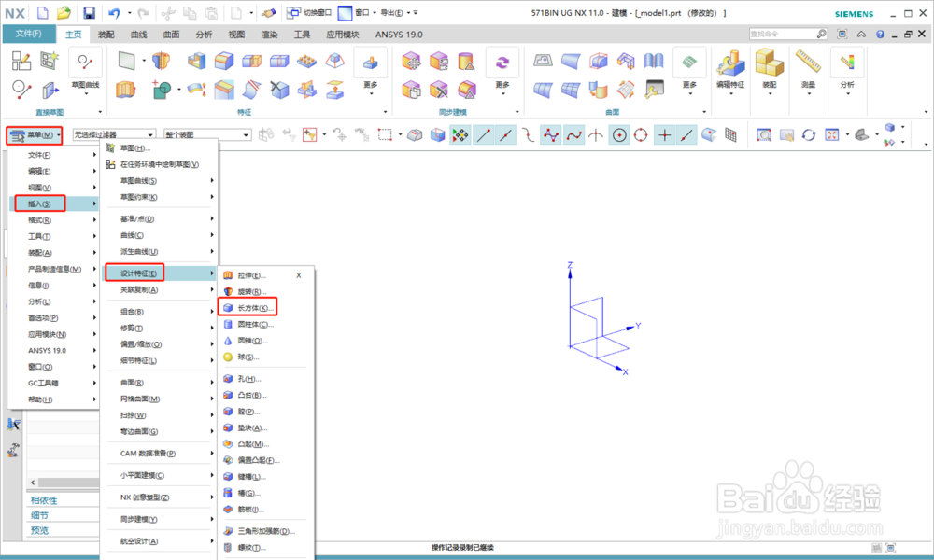
Task: Click the full screen icon
Action: (842, 34)
